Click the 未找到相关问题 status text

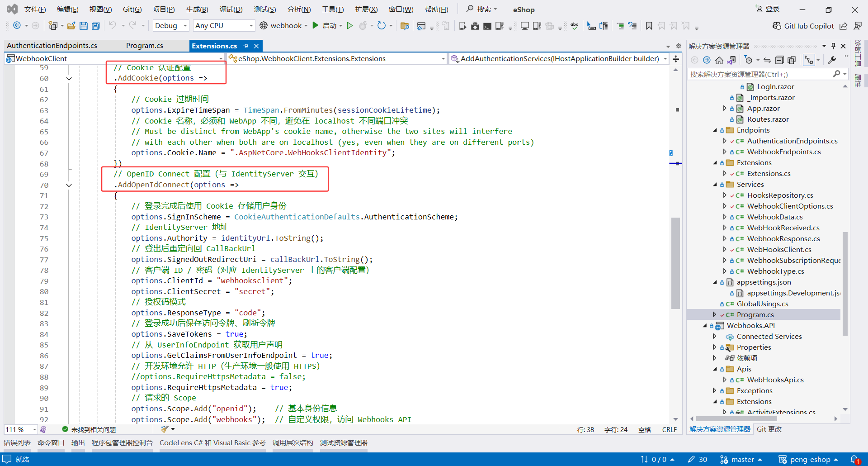coord(94,429)
